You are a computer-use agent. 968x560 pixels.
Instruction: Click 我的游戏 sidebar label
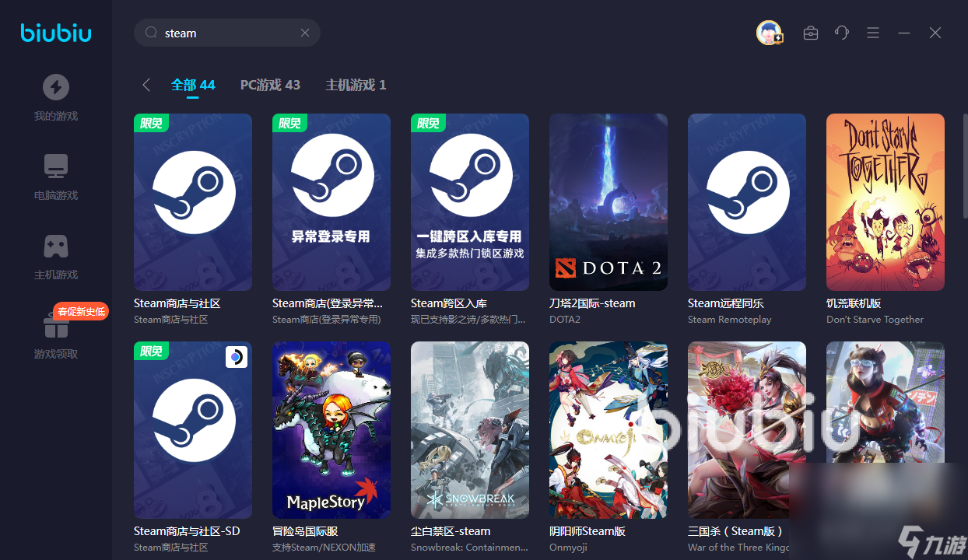pyautogui.click(x=56, y=117)
